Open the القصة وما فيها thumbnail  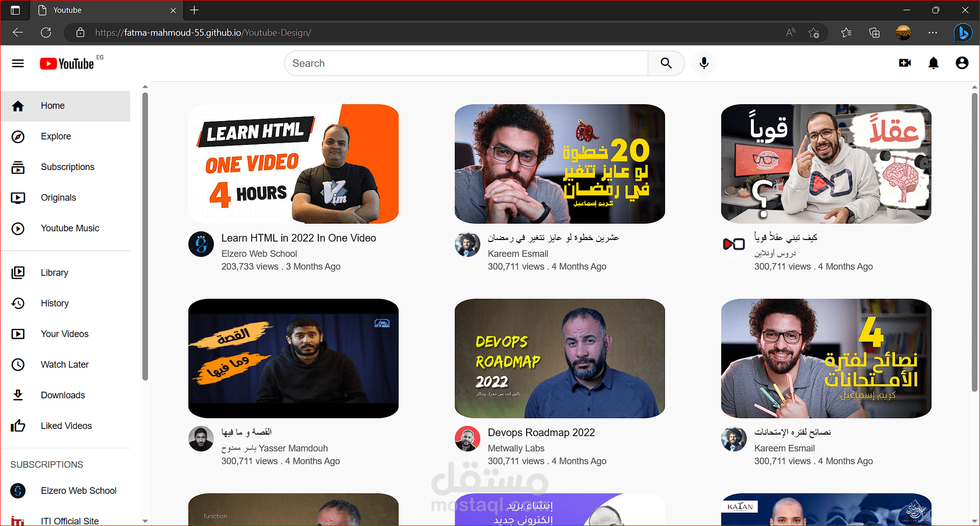pyautogui.click(x=293, y=358)
